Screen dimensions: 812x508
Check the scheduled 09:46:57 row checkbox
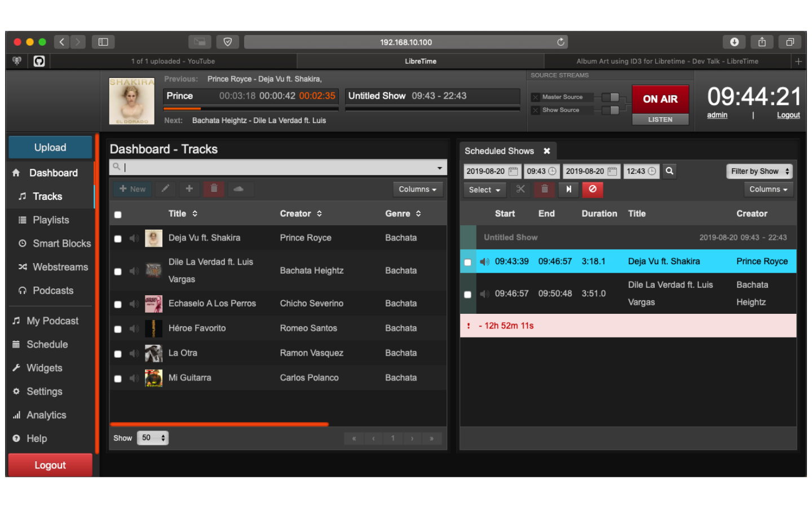(467, 294)
